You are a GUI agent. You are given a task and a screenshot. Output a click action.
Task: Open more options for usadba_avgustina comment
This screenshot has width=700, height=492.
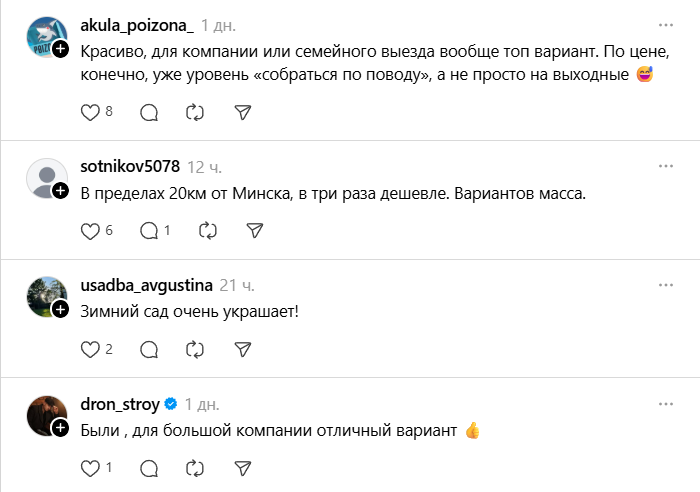665,285
